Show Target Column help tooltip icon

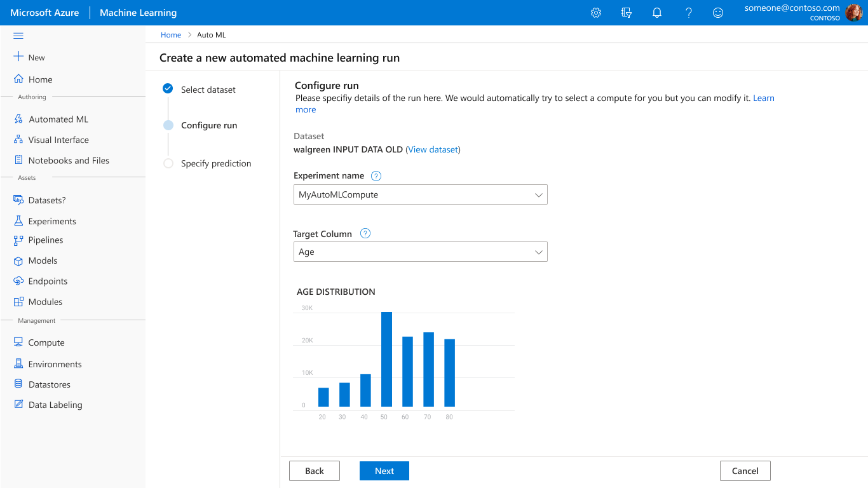(365, 233)
